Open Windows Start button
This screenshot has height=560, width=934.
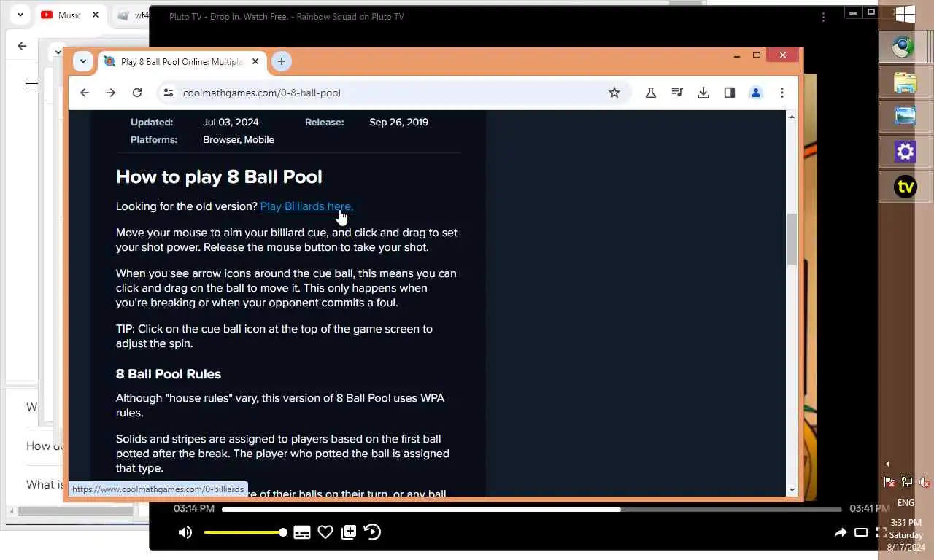(906, 15)
